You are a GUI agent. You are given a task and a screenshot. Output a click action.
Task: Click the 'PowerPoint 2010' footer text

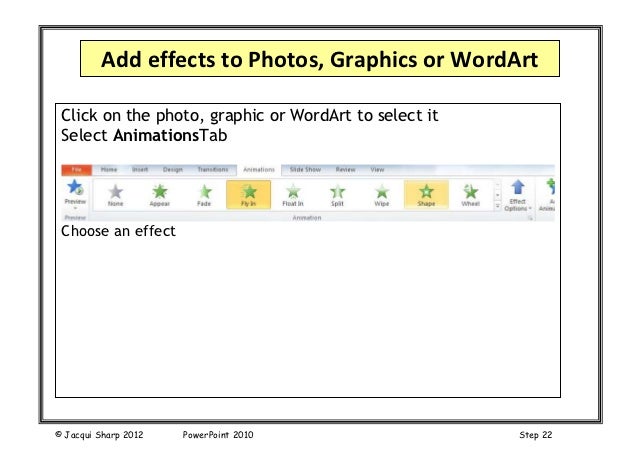(218, 435)
